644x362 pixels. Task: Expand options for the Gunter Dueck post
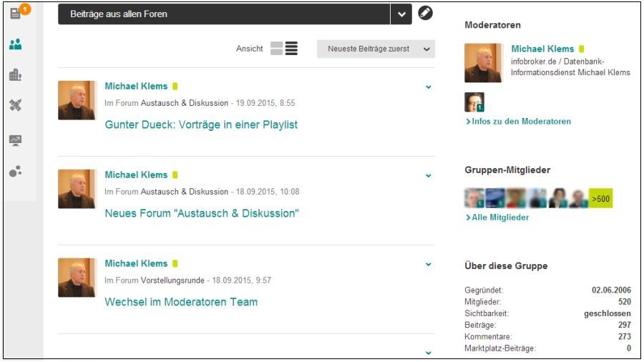click(429, 87)
